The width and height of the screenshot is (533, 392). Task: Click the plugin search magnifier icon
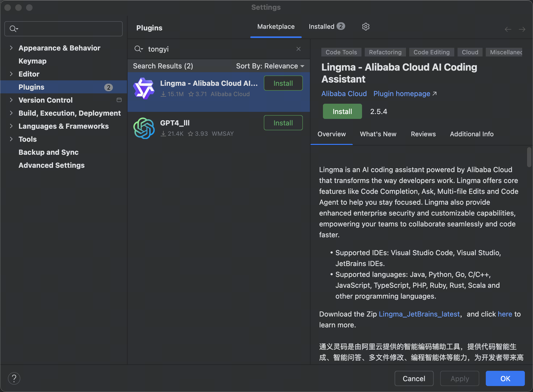(x=138, y=49)
